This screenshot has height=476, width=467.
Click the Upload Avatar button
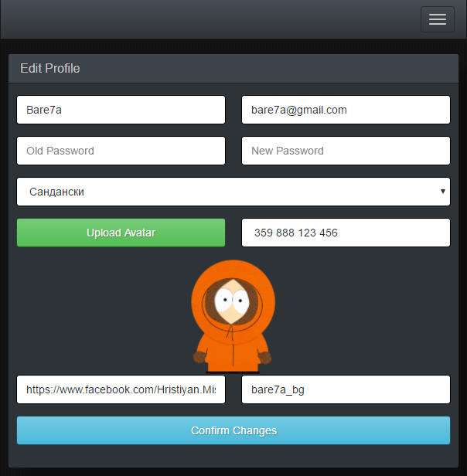tap(121, 233)
